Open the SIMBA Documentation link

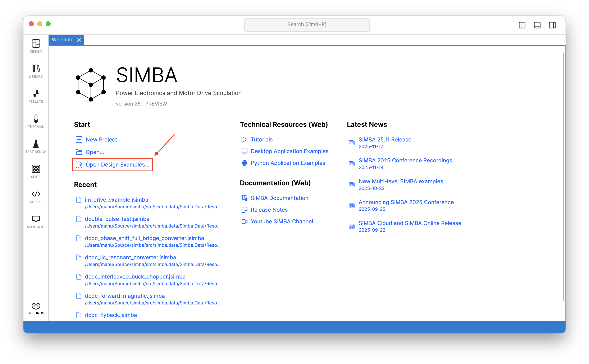279,198
